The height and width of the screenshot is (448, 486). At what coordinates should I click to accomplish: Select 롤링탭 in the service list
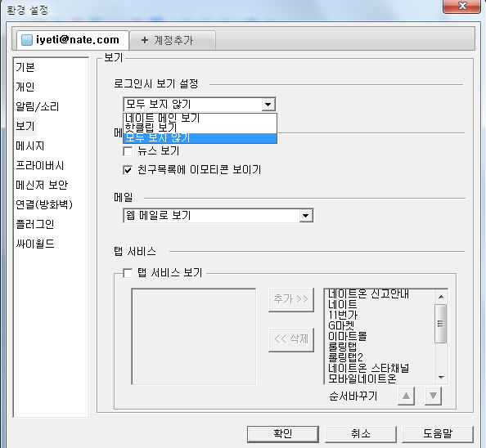(x=343, y=347)
